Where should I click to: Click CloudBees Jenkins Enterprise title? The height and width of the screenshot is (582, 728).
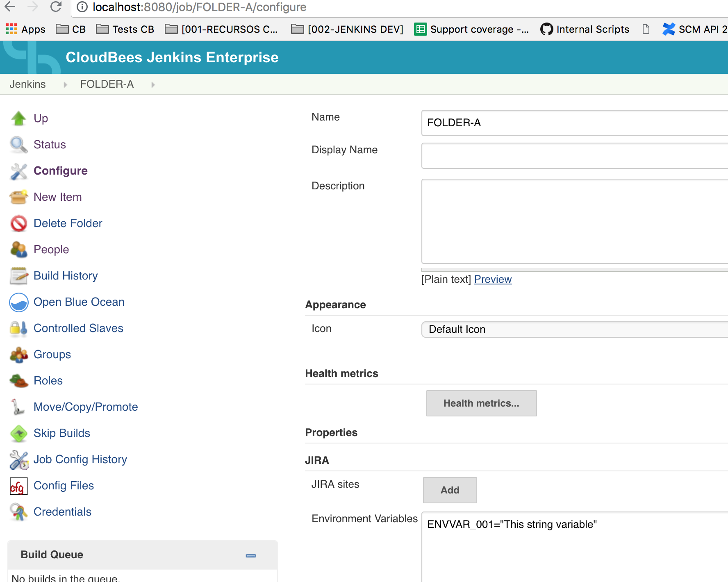[x=172, y=57]
